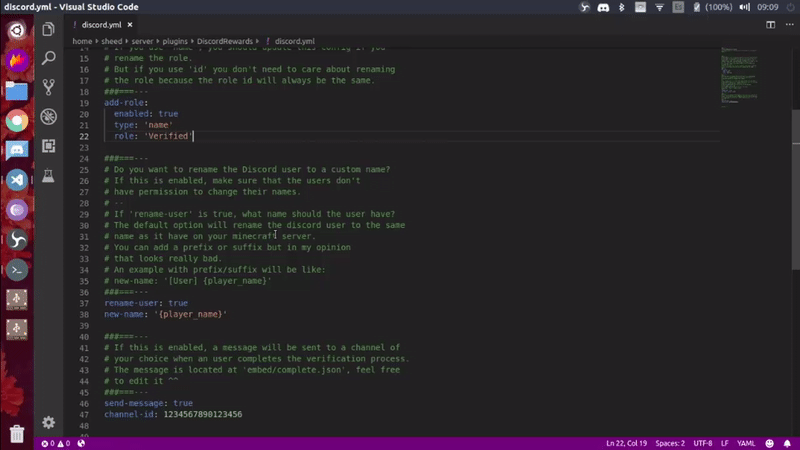Change language mode YAML
Image resolution: width=800 pixels, height=450 pixels.
pyautogui.click(x=746, y=443)
